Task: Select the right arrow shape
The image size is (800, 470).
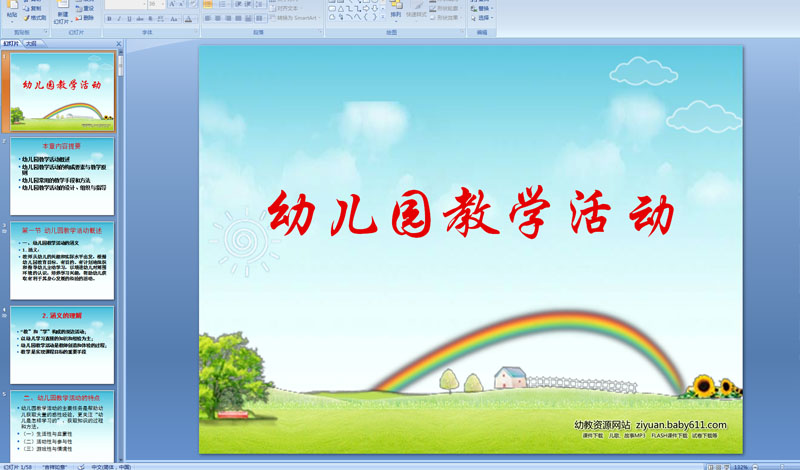Action: point(366,9)
